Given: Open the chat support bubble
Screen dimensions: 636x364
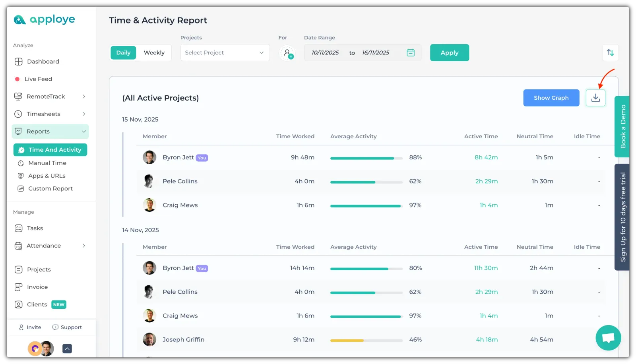Looking at the screenshot, I should pos(608,337).
